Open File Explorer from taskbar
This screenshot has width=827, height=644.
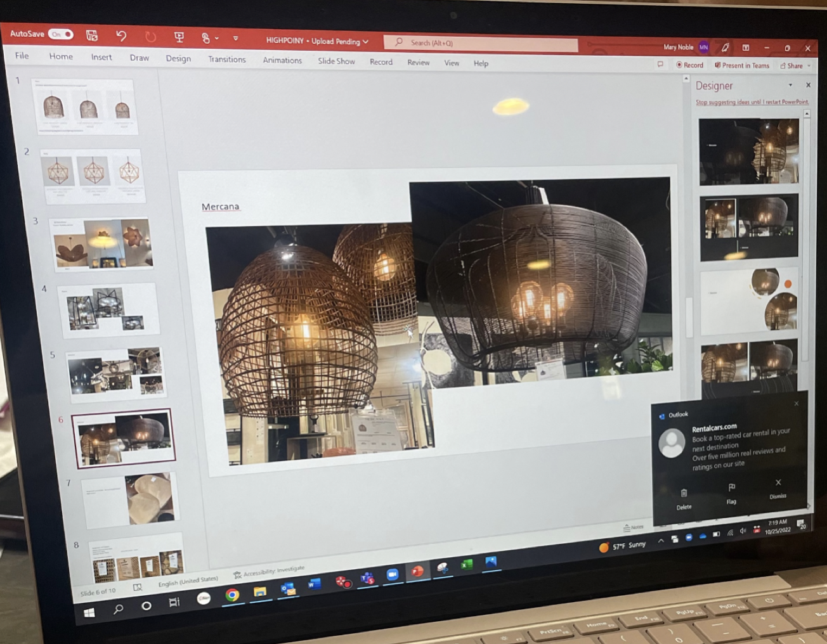pos(260,591)
